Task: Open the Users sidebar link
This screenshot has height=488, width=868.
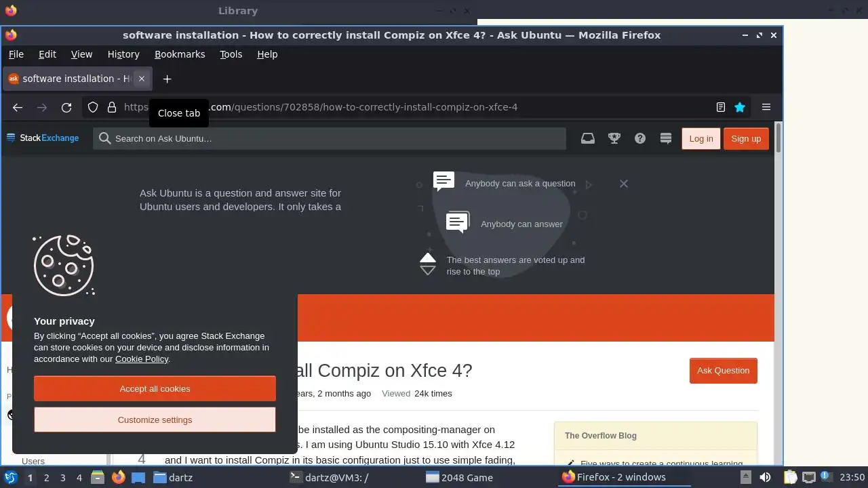Action: [33, 461]
